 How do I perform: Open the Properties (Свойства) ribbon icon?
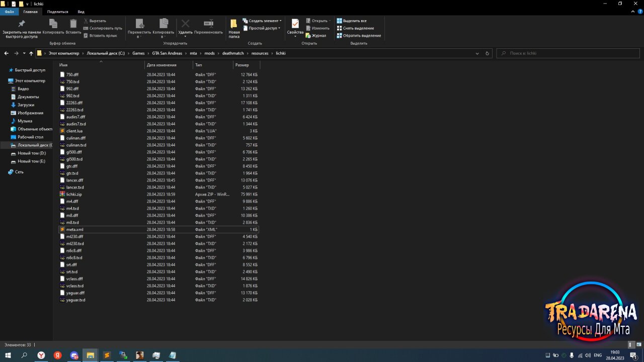295,27
